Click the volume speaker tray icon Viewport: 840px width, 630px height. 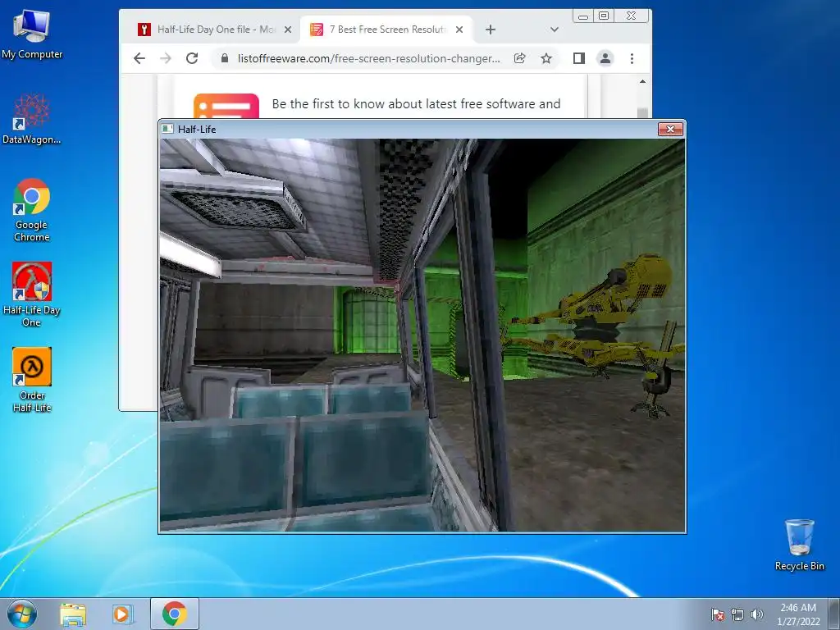(x=757, y=614)
